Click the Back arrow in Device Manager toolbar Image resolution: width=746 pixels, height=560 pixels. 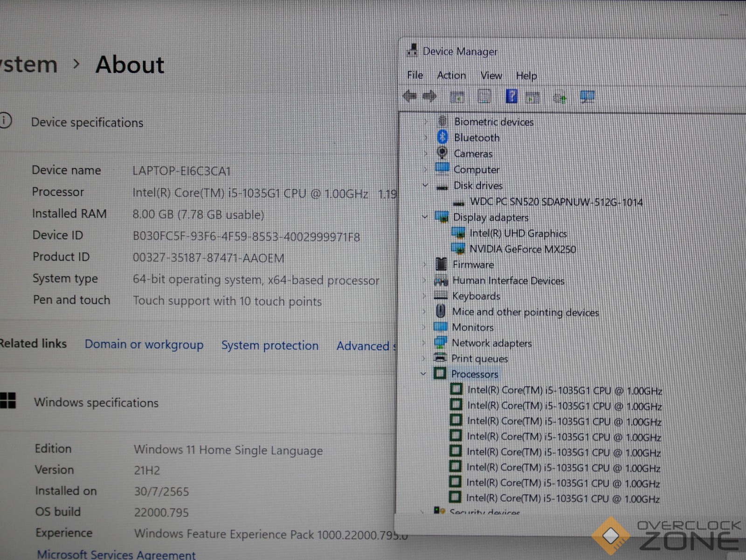(409, 96)
